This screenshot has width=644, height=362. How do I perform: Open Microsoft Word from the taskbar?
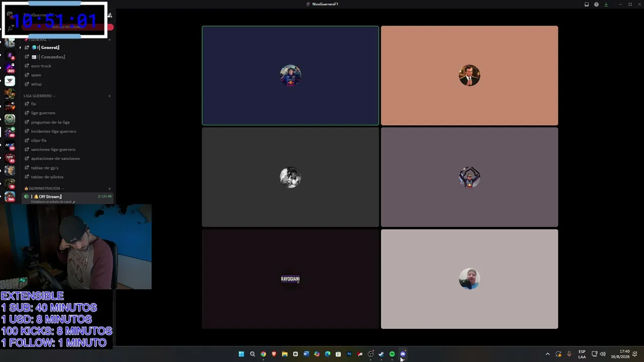pos(306,354)
